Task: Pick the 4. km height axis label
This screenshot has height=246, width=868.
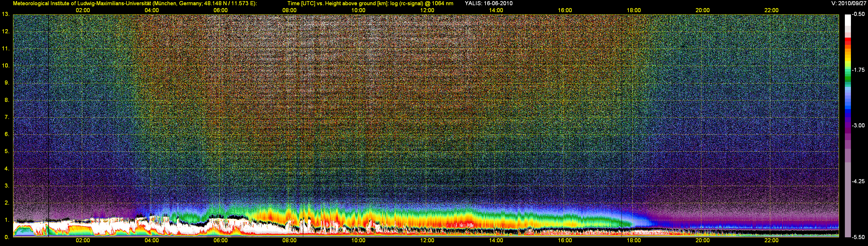Action: [x=7, y=168]
